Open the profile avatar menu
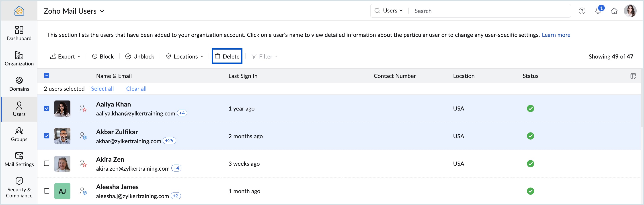Viewport: 644px width, 205px height. coord(630,11)
